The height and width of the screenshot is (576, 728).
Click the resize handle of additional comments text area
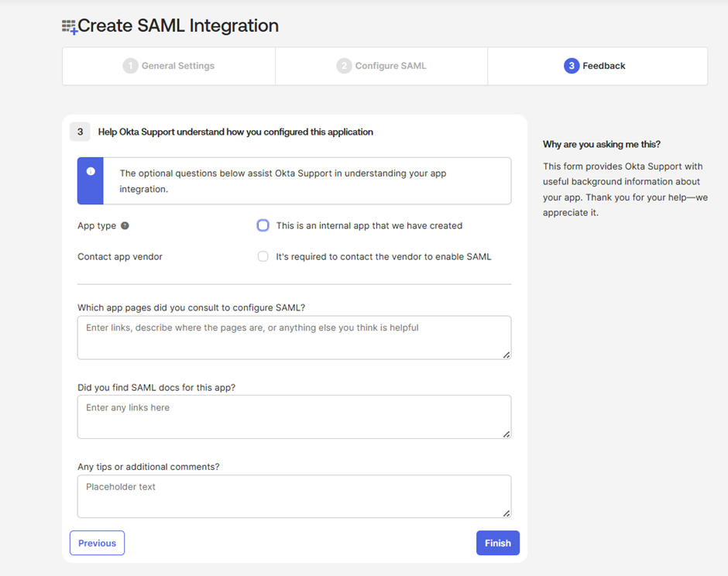pos(507,514)
